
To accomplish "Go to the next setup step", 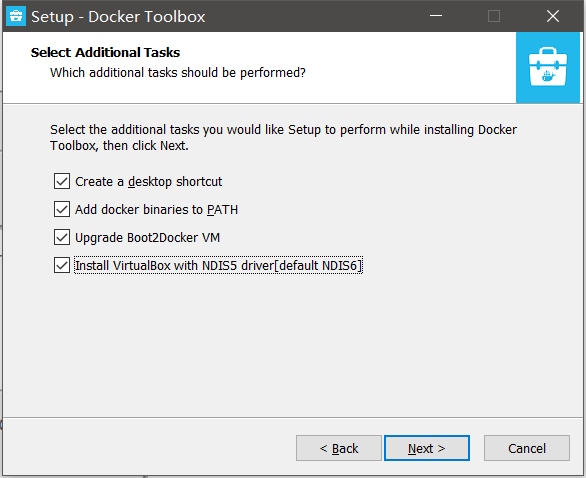I will click(x=427, y=448).
